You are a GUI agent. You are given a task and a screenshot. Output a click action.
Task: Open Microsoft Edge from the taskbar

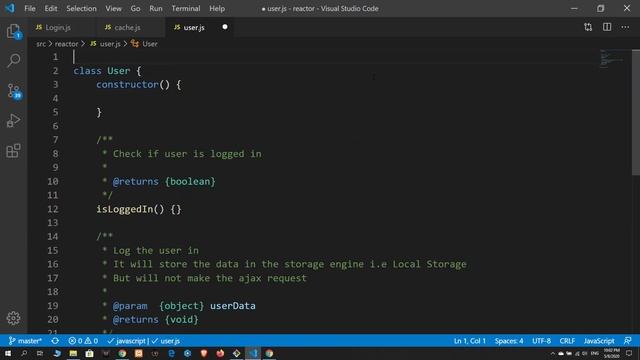tap(171, 353)
